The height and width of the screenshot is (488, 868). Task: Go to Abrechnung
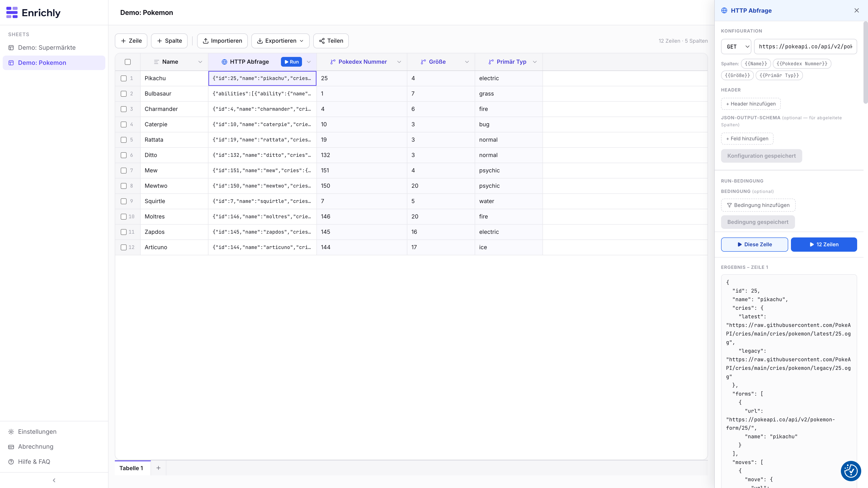point(54,447)
